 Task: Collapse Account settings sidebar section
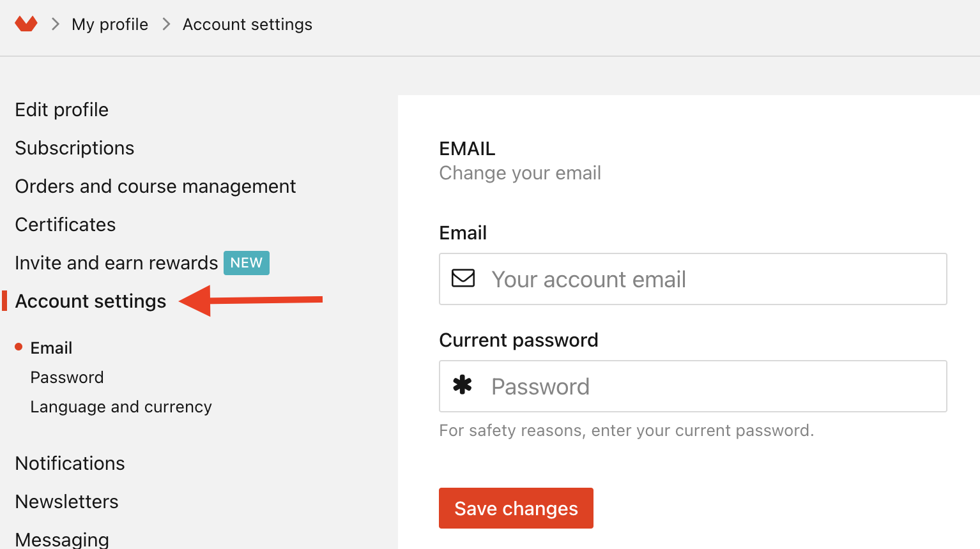(x=91, y=301)
